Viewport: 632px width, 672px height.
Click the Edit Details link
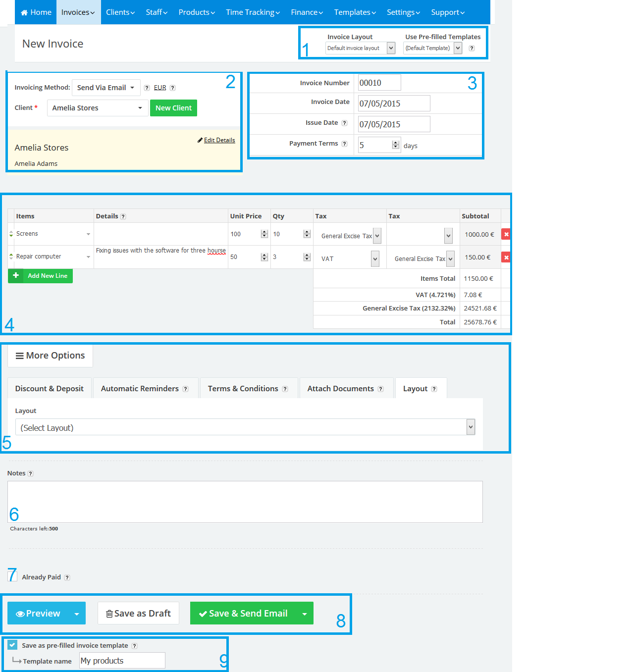click(219, 140)
